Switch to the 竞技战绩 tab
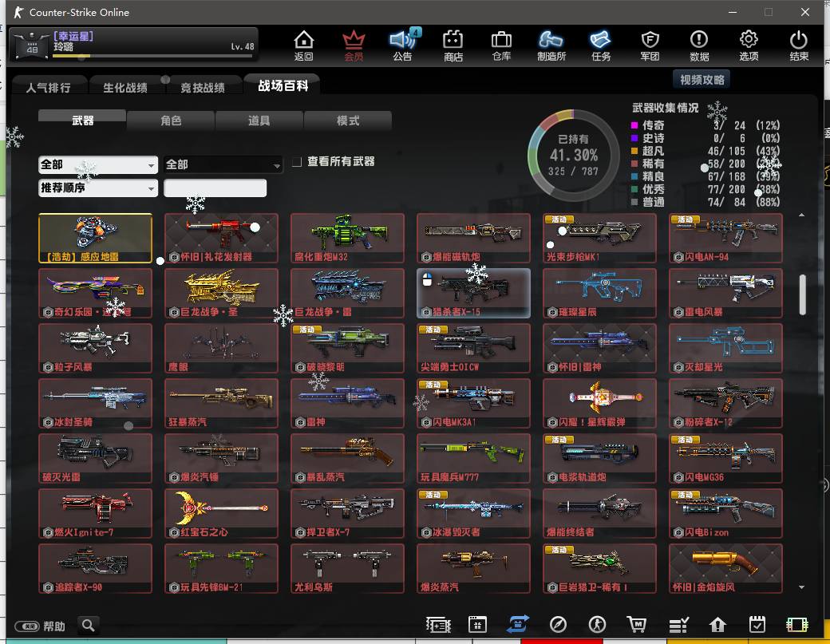The width and height of the screenshot is (830, 644). [203, 87]
